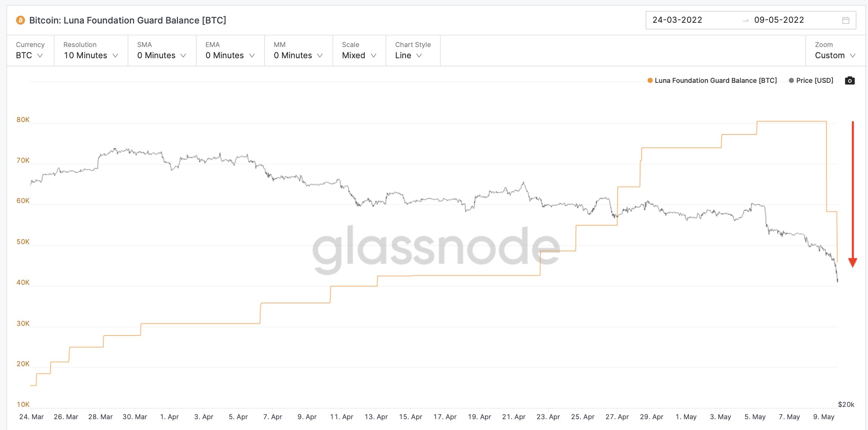Screen dimensions: 868x430
Task: Open the MM 0 Minutes dropdown
Action: 298,55
